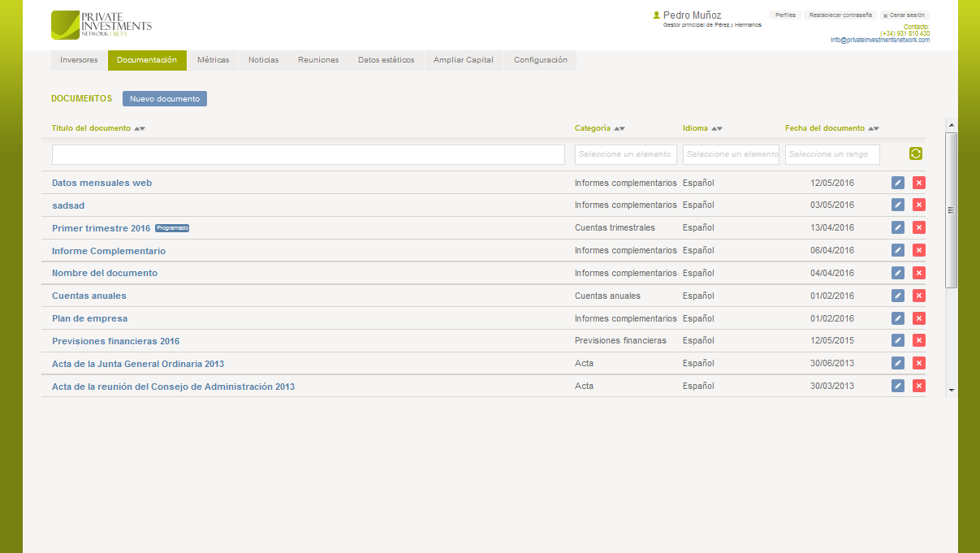Open the Categoría filter dropdown
Viewport: 980px width, 553px height.
click(625, 154)
